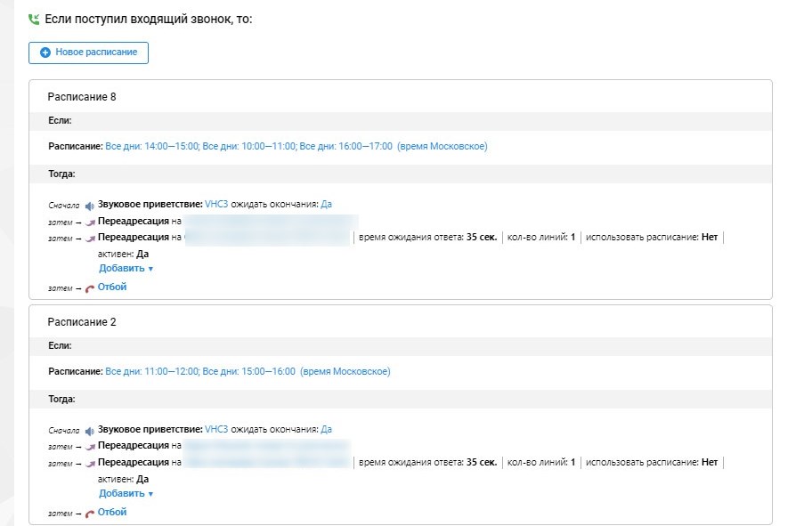Open VHC3 greeting selector in Расписание 2

tap(216, 429)
